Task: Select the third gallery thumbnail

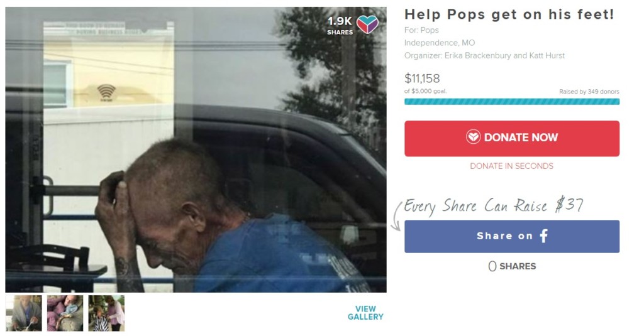Action: [106, 313]
